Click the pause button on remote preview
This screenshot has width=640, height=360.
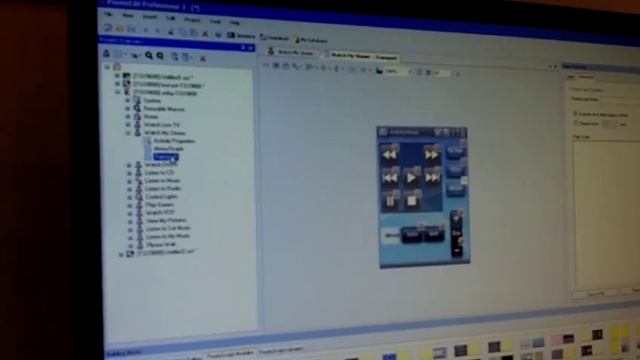pos(390,201)
